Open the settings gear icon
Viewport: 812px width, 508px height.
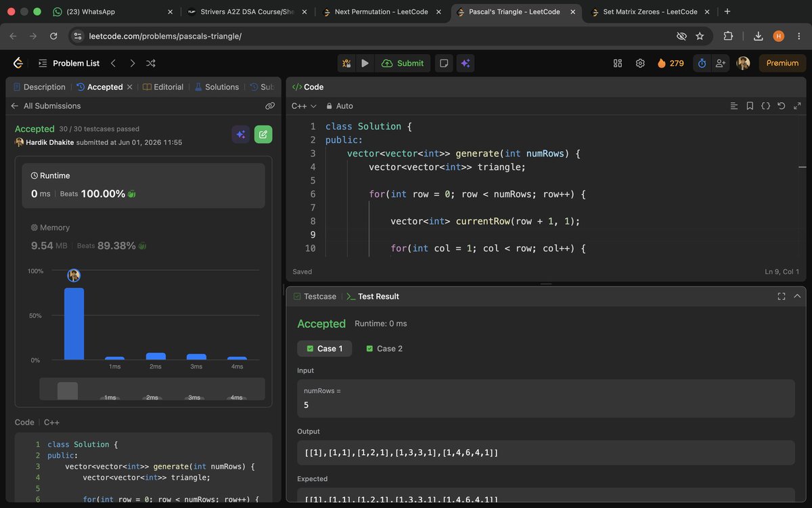click(x=640, y=63)
